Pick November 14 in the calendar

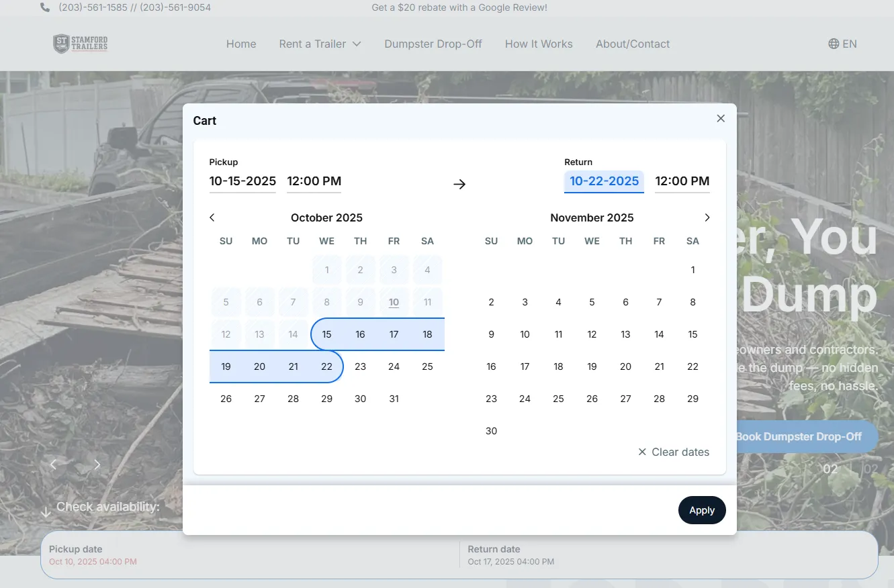click(x=659, y=334)
